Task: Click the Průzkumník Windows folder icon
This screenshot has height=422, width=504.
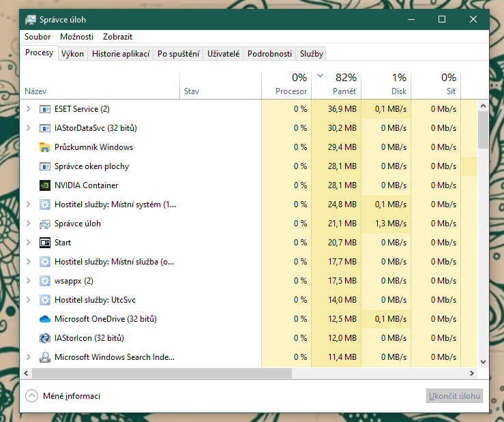Action: point(45,147)
